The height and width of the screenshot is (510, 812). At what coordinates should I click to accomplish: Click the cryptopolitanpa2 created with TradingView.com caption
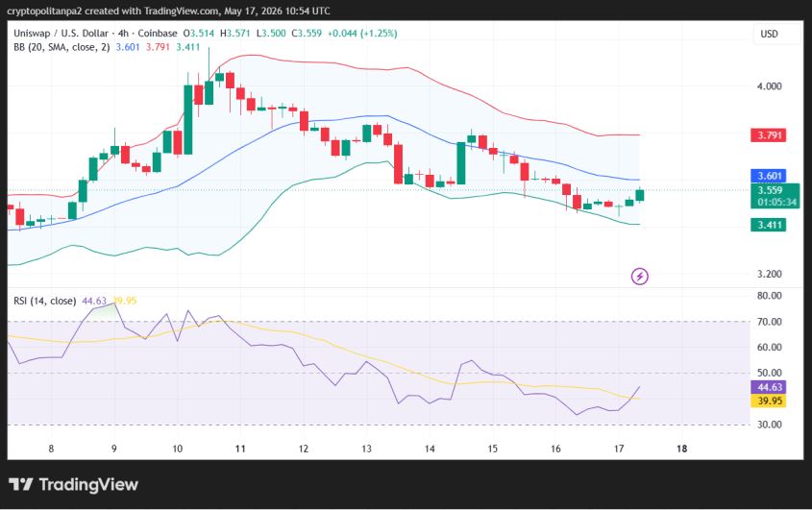pyautogui.click(x=168, y=11)
